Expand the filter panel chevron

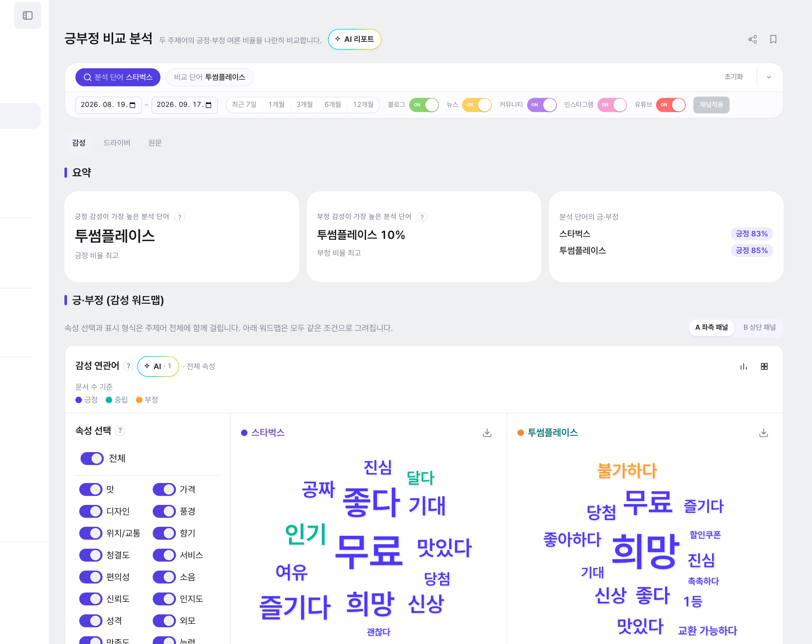pyautogui.click(x=769, y=77)
